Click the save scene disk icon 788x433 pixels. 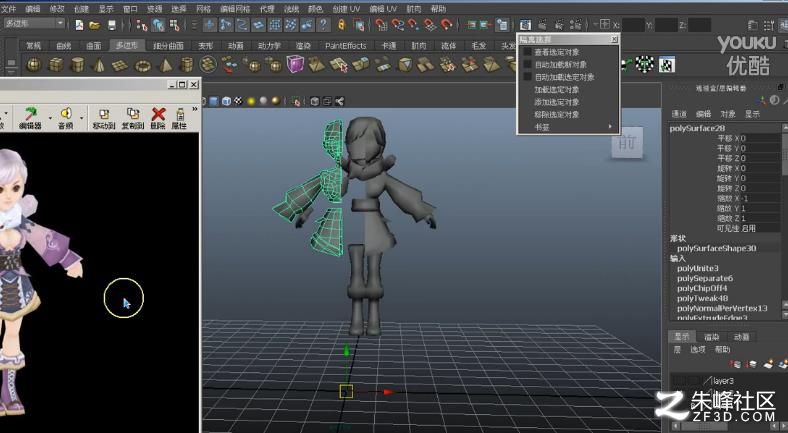112,25
